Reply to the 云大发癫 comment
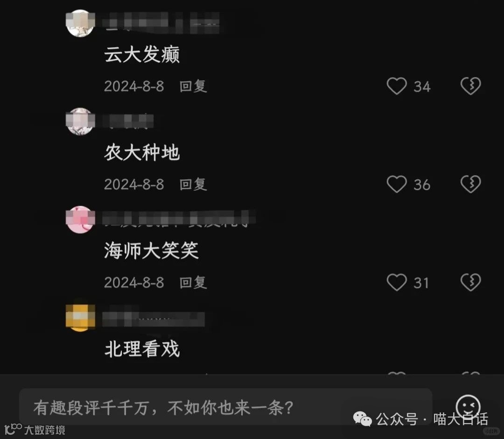The image size is (504, 439). click(193, 86)
